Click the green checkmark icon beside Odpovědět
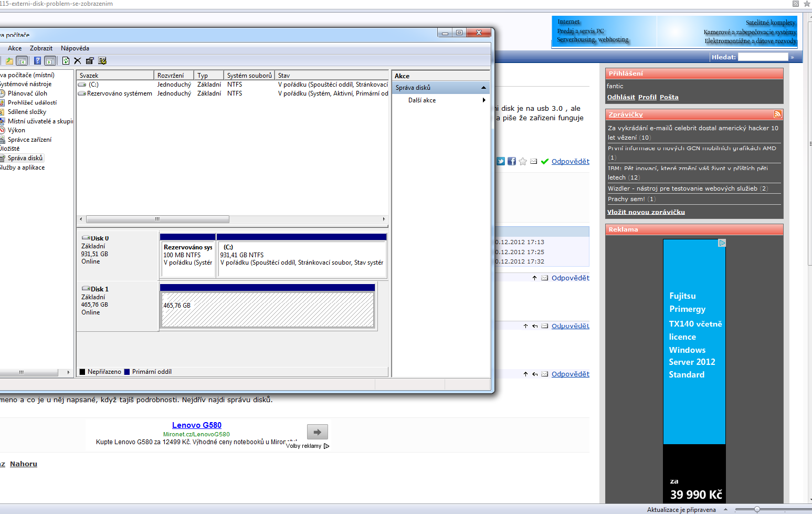This screenshot has width=812, height=514. 545,161
